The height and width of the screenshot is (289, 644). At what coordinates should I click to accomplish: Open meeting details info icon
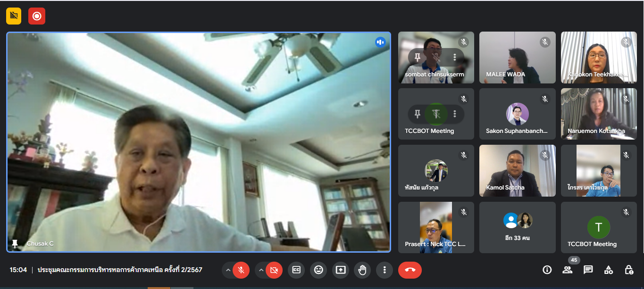(x=547, y=270)
